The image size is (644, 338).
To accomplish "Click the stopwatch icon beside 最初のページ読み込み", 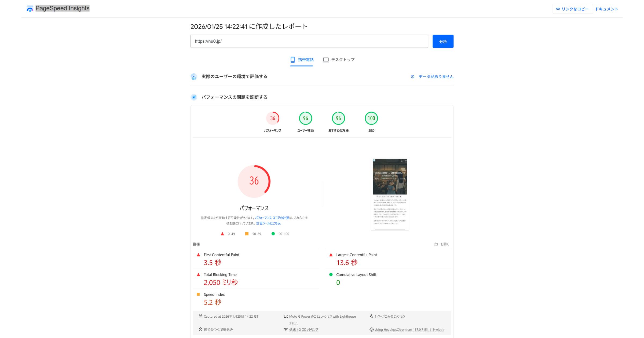I will [200, 329].
